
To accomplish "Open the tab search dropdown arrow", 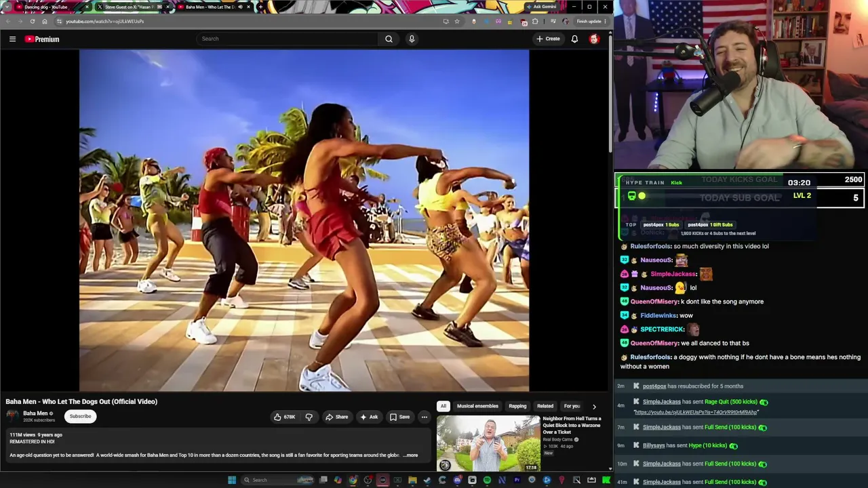I will click(x=7, y=7).
